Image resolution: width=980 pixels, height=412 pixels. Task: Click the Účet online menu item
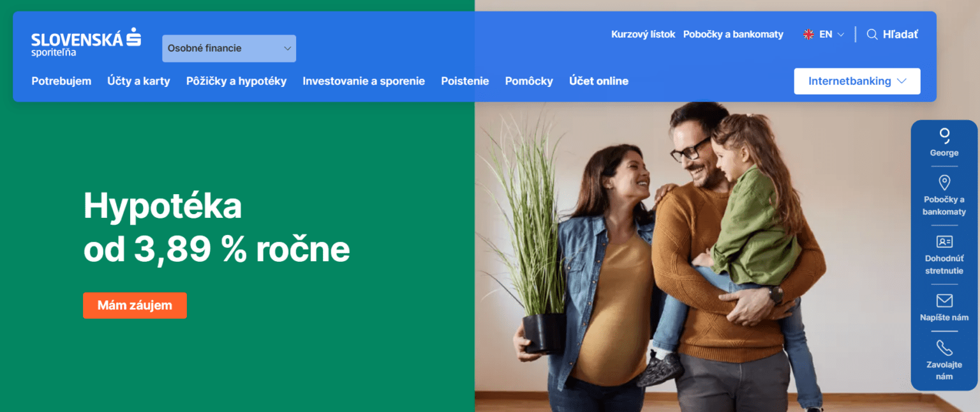[x=598, y=81]
